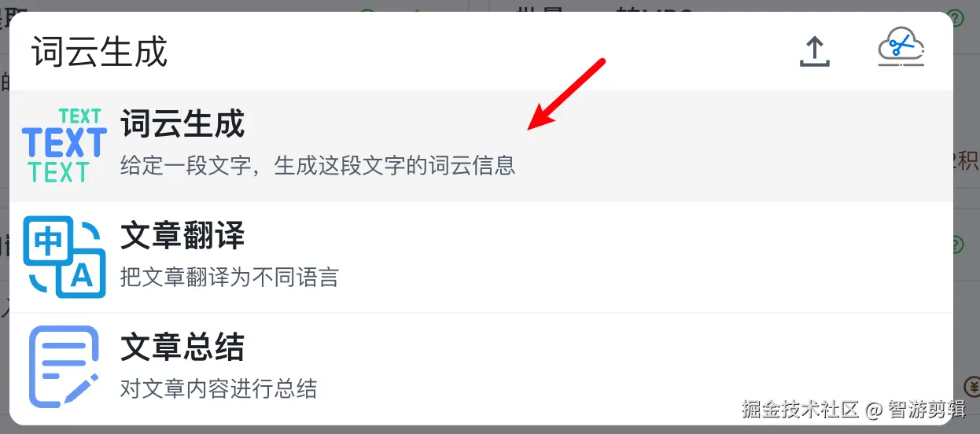980x434 pixels.
Task: Click the upload arrow icon
Action: point(815,52)
